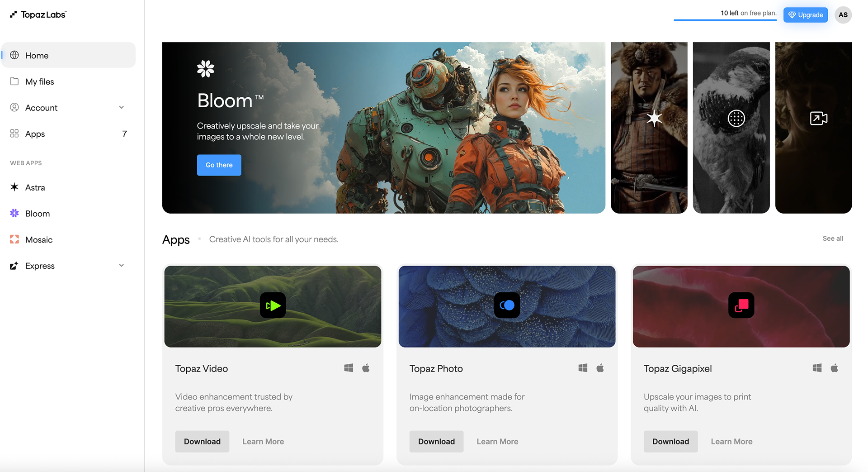Click the Go there button
Image resolution: width=868 pixels, height=472 pixels.
[x=219, y=165]
